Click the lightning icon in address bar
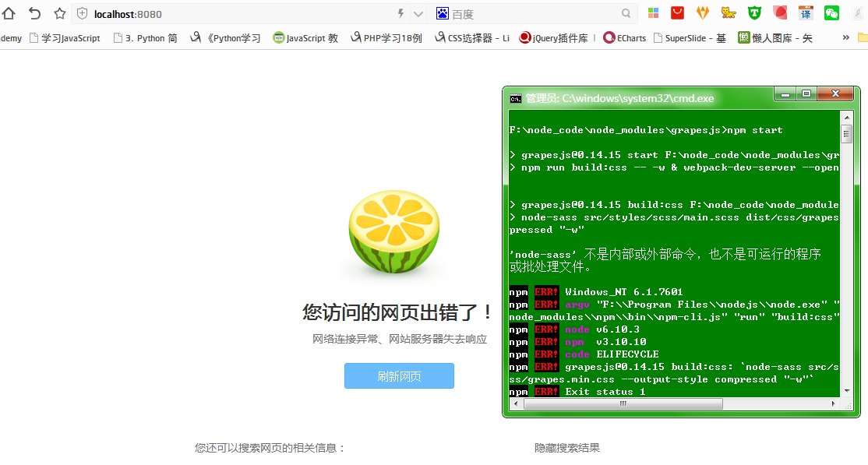Viewport: 868px width, 465px height. point(400,13)
